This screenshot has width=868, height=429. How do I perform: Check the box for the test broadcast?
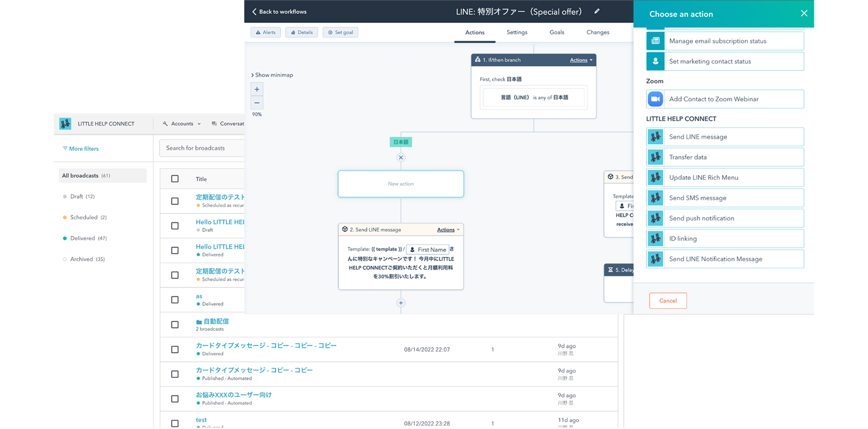tap(175, 423)
